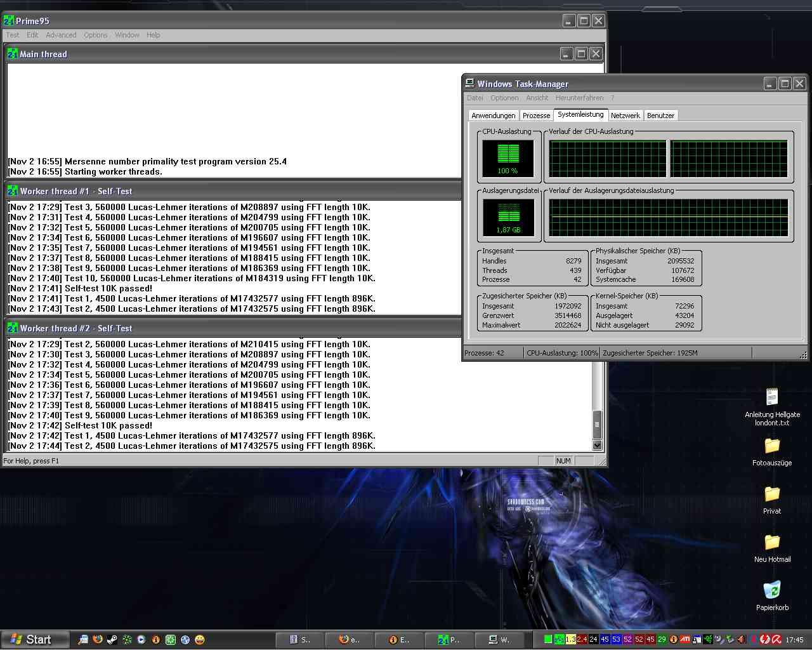Screen dimensions: 812x650
Task: Click the taskbar button labeled E..
Action: 400,639
